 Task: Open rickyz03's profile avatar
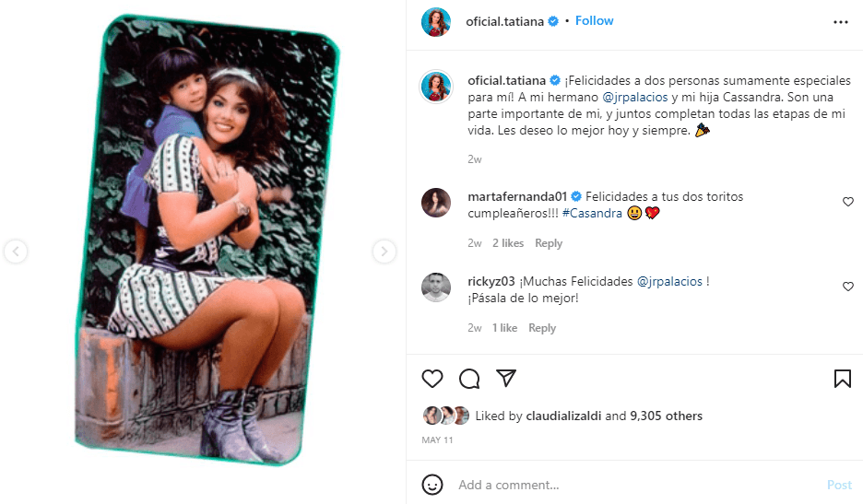(x=436, y=287)
